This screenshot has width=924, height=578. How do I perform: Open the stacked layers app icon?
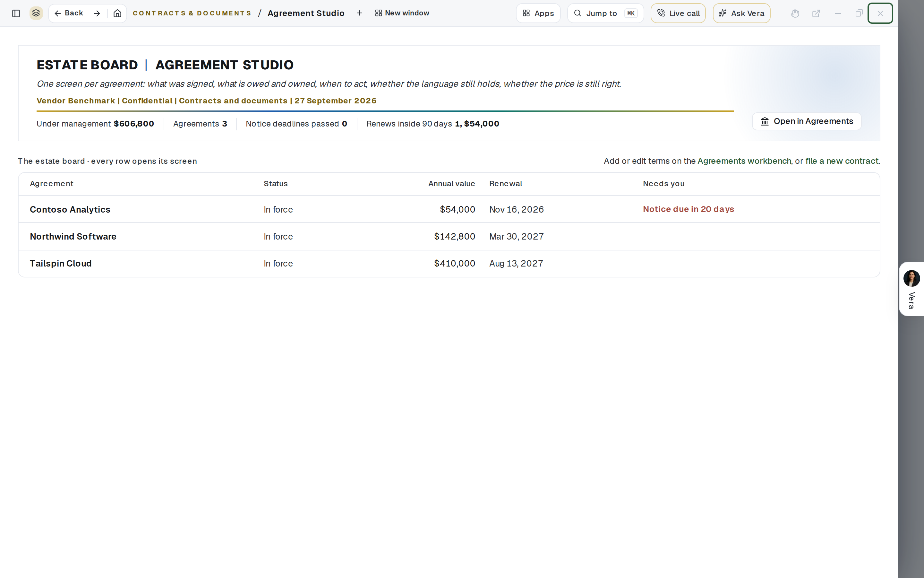36,13
